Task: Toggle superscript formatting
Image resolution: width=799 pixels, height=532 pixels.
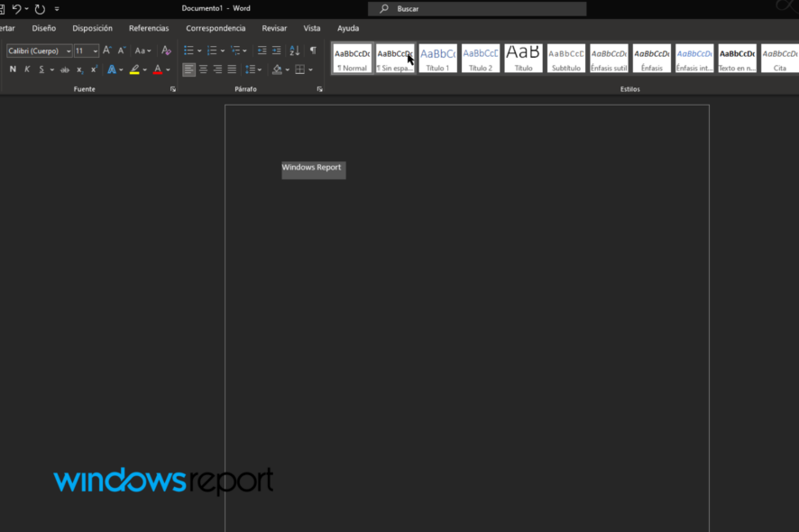Action: 94,69
